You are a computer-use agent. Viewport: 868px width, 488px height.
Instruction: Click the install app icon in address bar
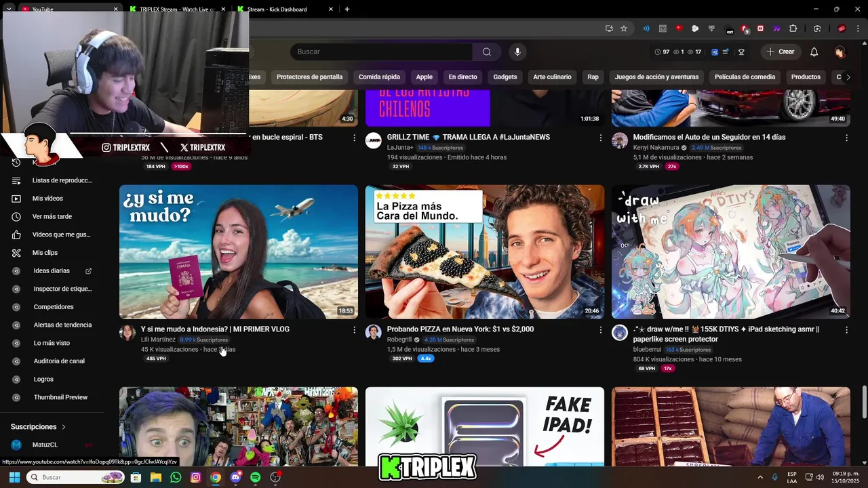609,28
